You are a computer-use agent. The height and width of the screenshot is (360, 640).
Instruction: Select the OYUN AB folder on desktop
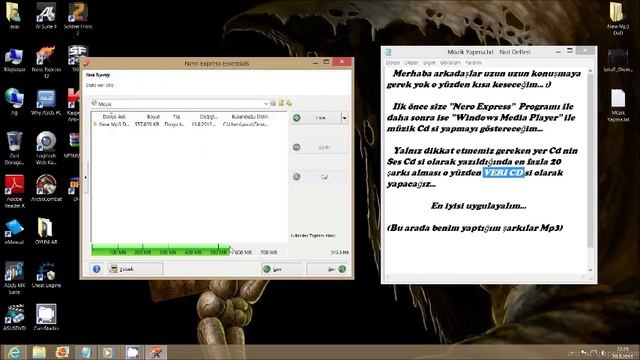pyautogui.click(x=46, y=231)
